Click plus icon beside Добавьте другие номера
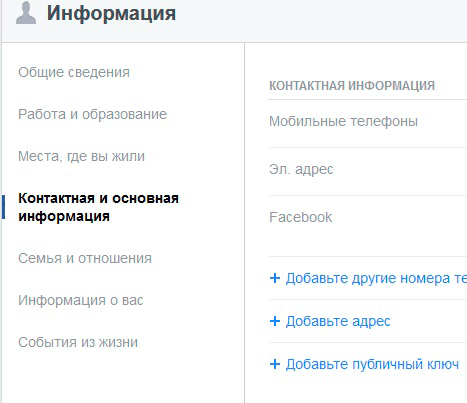This screenshot has width=467, height=403. pyautogui.click(x=275, y=278)
